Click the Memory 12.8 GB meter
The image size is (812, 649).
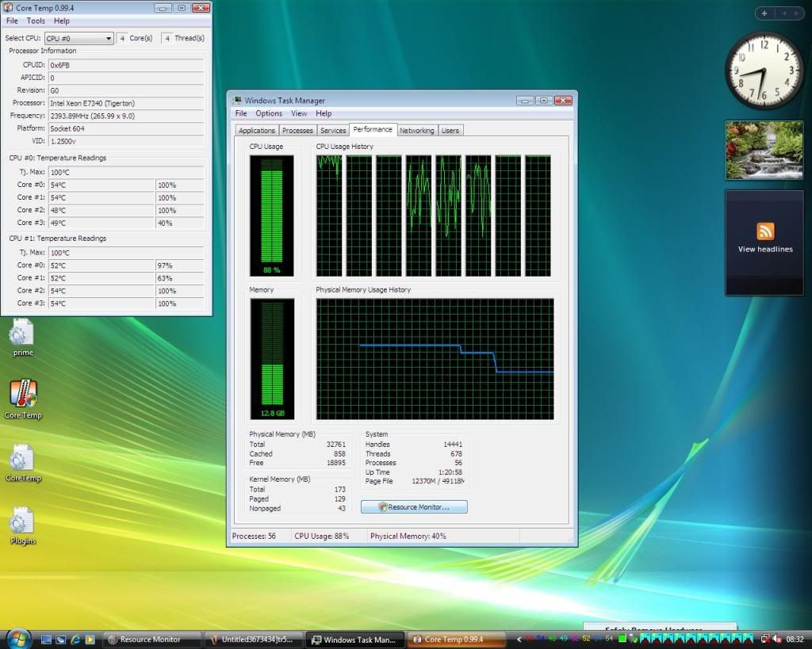tap(272, 359)
